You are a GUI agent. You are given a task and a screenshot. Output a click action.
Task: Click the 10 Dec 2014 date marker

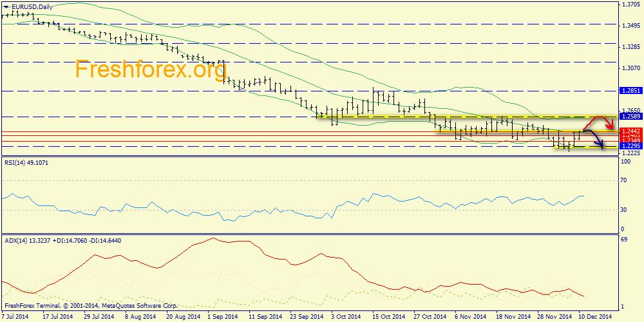[x=594, y=317]
